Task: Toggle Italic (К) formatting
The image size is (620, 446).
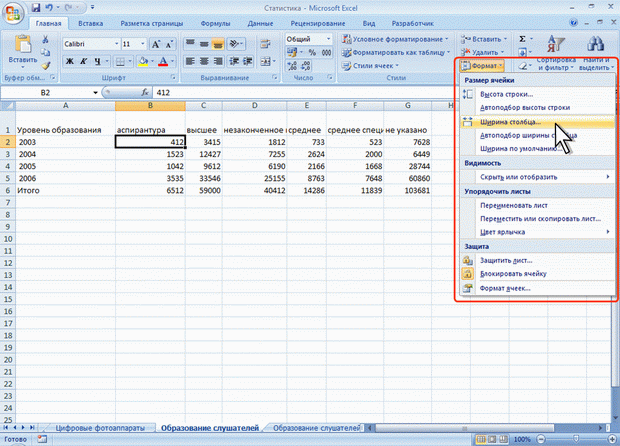Action: 86,62
